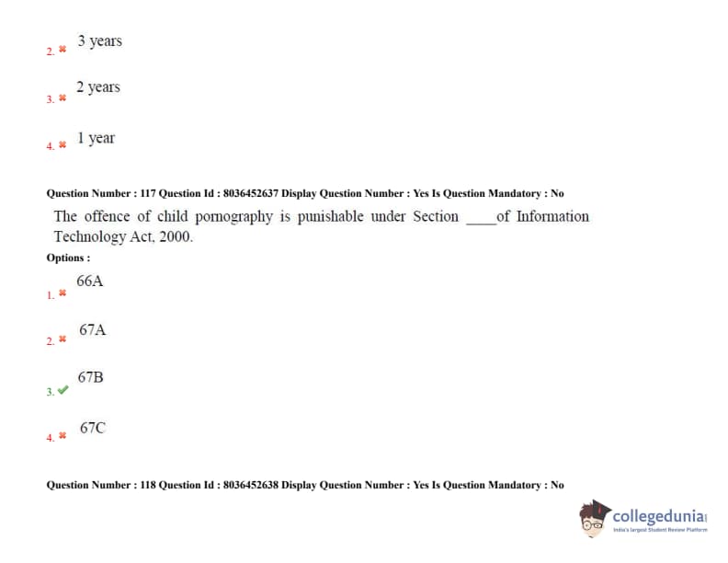Click the Collegedunia mascot logo
This screenshot has height=563, width=728.
(x=595, y=519)
